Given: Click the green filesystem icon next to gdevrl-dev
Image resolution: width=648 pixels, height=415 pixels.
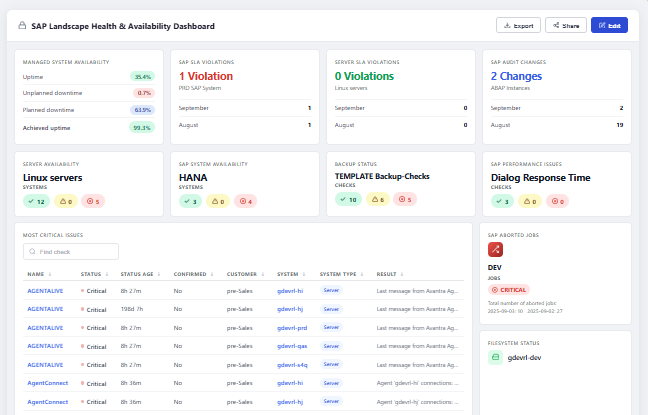Looking at the screenshot, I should pos(495,358).
